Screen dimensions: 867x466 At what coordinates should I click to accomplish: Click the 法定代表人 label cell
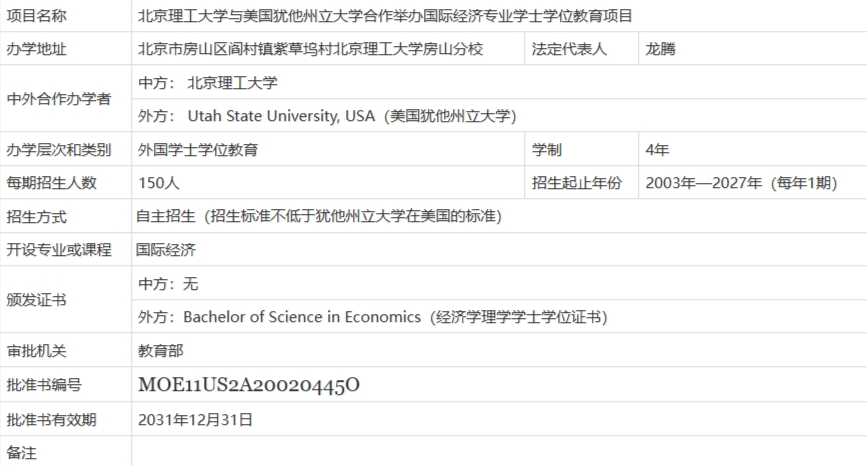pyautogui.click(x=569, y=49)
